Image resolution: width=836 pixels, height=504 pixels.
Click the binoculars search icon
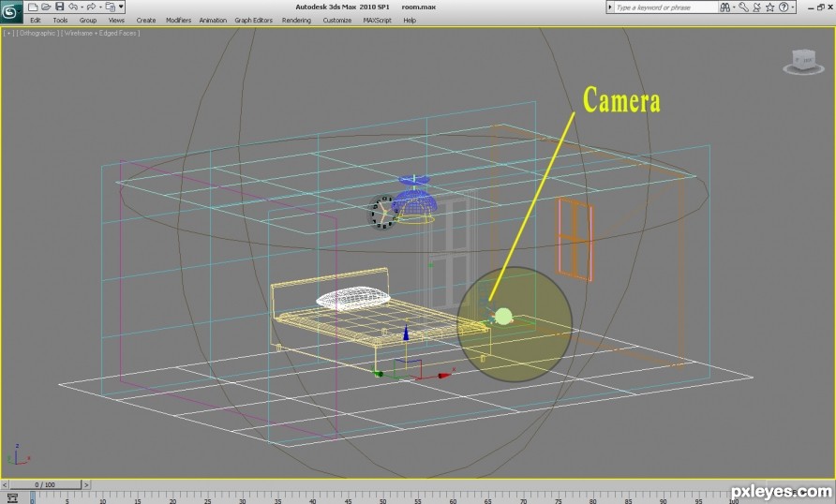[724, 7]
